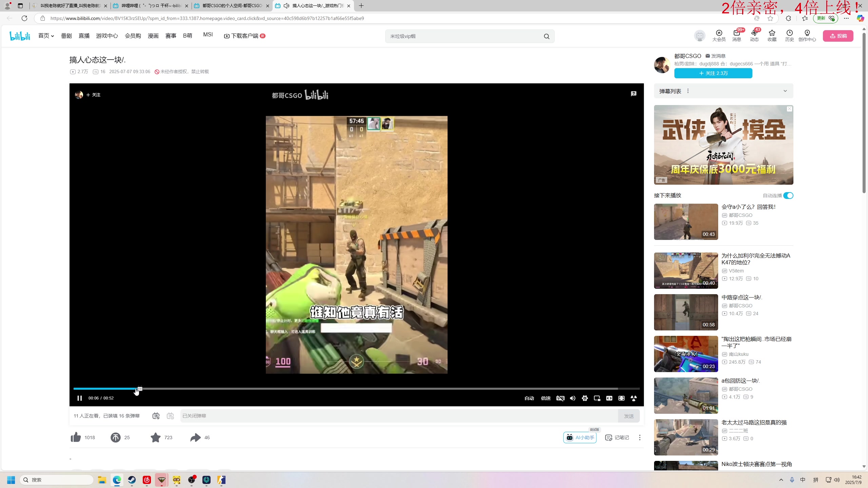Image resolution: width=868 pixels, height=488 pixels.
Task: Click the pink 投稿 upload button
Action: pos(838,36)
